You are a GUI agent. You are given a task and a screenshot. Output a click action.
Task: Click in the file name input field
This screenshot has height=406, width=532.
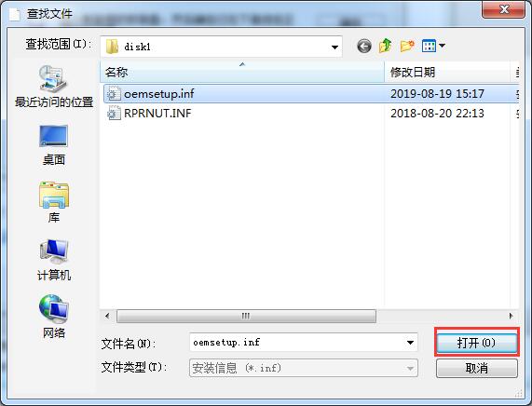point(297,343)
